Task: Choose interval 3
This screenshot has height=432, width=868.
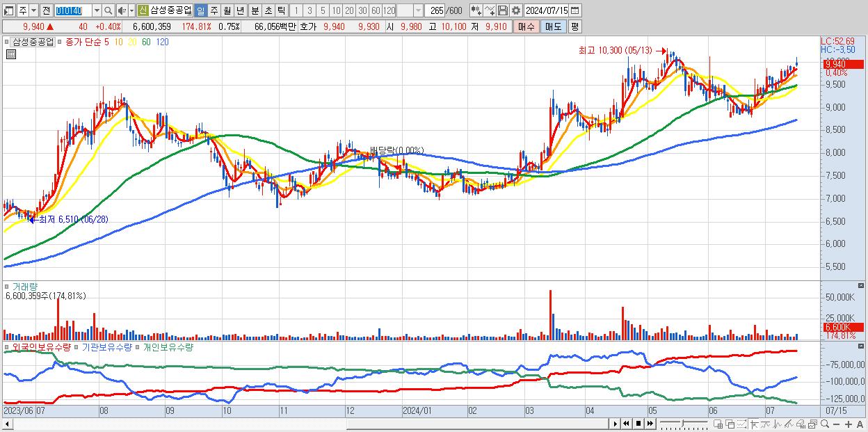Action: click(310, 11)
